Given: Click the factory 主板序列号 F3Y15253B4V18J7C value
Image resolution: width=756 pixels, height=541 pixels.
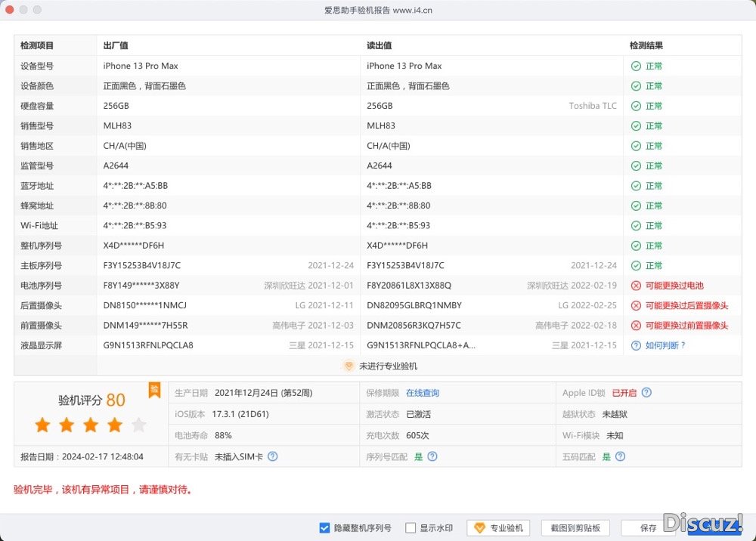Looking at the screenshot, I should pos(142,265).
